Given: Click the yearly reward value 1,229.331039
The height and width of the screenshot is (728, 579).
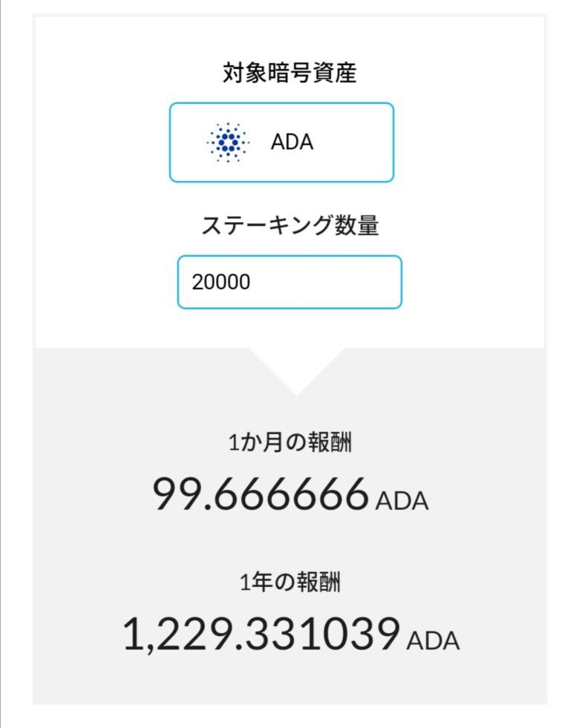Looking at the screenshot, I should pos(261,634).
